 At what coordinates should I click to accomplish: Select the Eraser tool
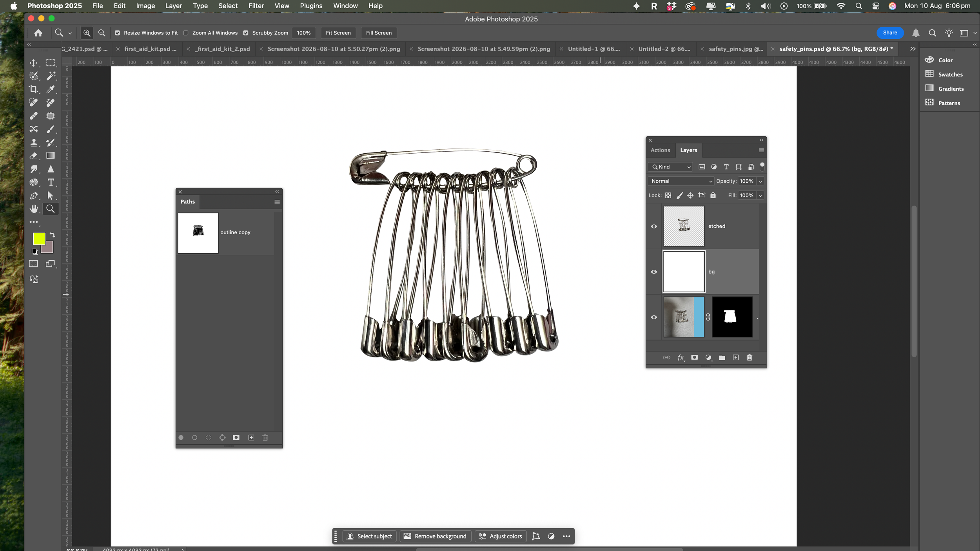pos(34,156)
